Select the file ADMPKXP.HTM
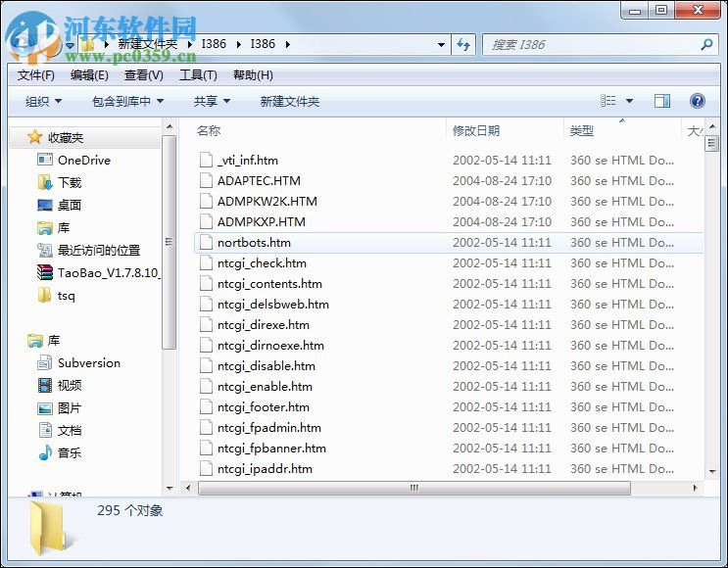The image size is (728, 568). pos(262,222)
